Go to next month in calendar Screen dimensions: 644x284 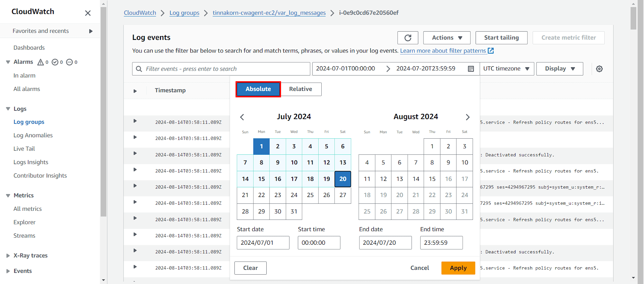click(x=468, y=117)
